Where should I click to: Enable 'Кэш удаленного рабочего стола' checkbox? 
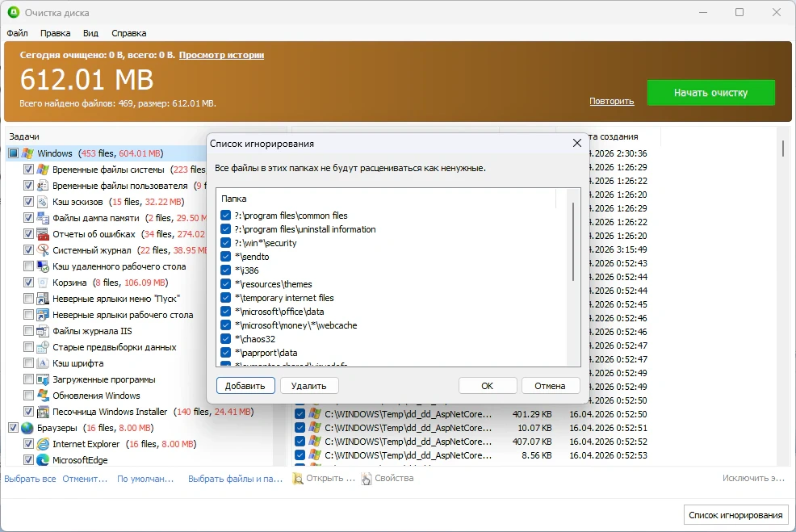tap(28, 266)
